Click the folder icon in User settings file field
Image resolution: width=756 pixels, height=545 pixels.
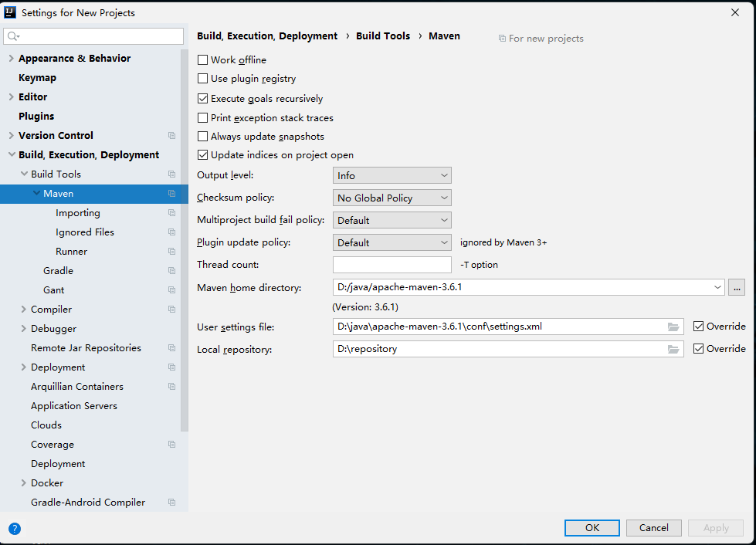(x=673, y=327)
